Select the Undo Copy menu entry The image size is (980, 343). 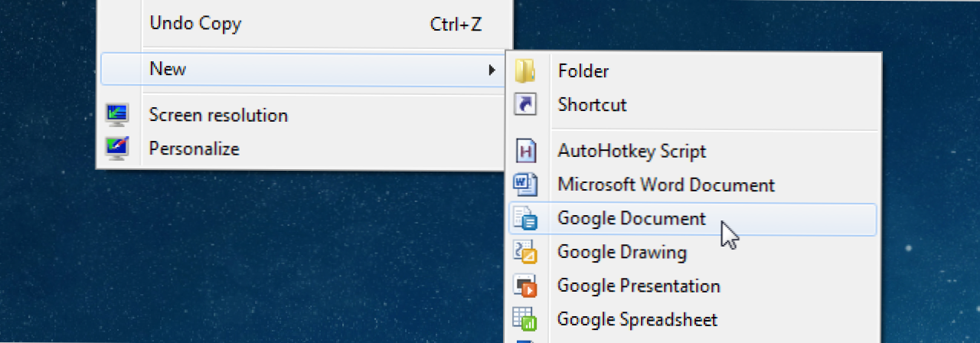195,24
